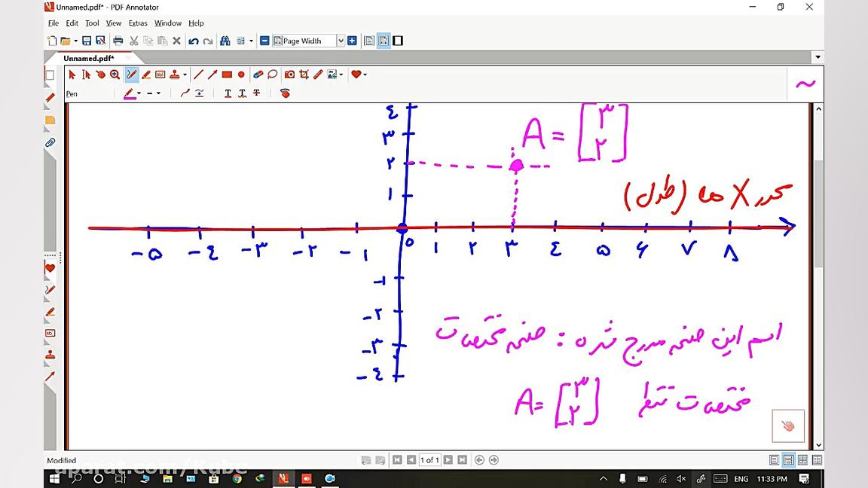Zoom out with the minus button

coord(264,41)
